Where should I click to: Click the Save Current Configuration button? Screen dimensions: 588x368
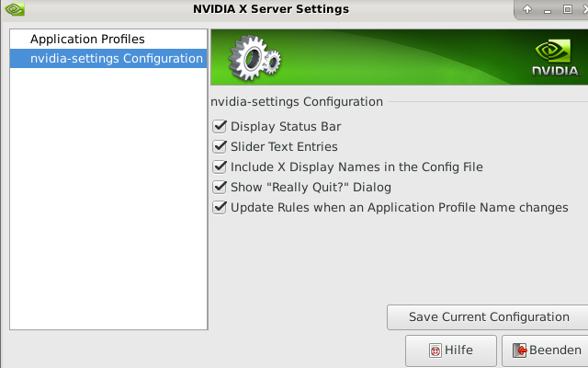(488, 317)
